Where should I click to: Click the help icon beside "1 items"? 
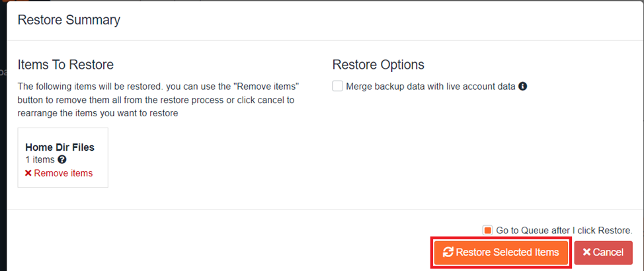coord(62,160)
